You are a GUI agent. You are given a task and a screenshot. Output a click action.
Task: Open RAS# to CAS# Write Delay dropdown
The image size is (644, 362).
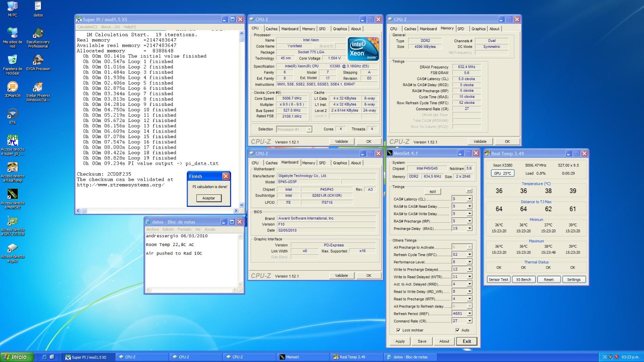[x=469, y=213]
